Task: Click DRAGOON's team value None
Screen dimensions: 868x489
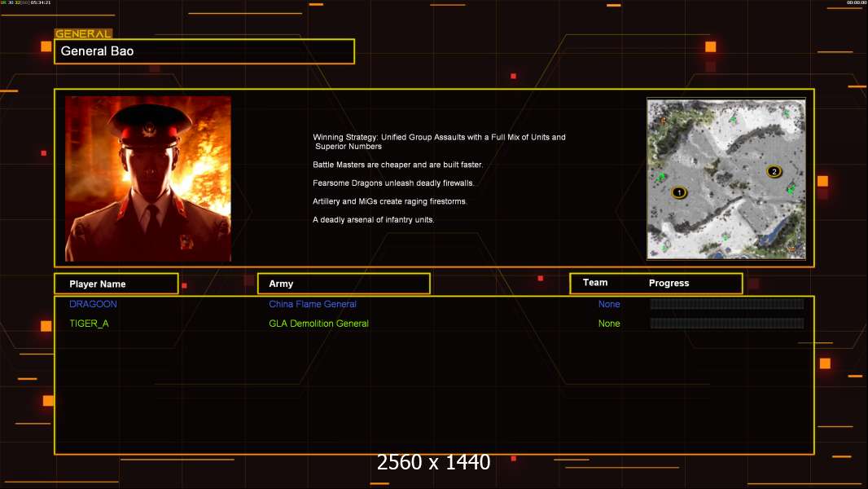Action: [x=609, y=304]
